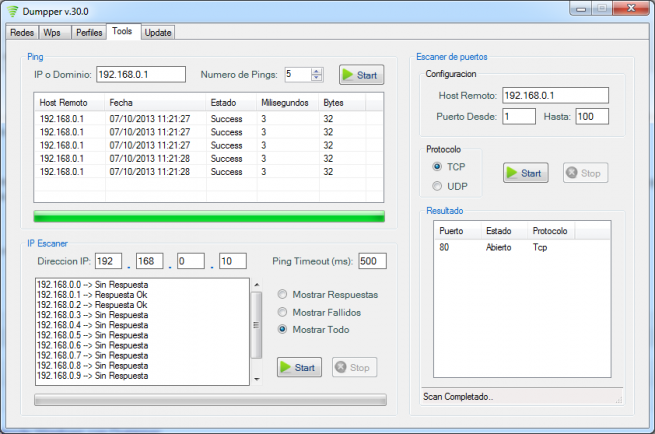655x434 pixels.
Task: Increase the Numero de Pings value
Action: click(x=317, y=71)
